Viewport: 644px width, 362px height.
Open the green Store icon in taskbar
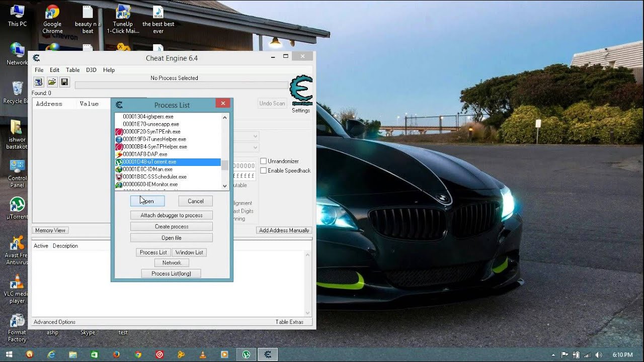point(95,354)
